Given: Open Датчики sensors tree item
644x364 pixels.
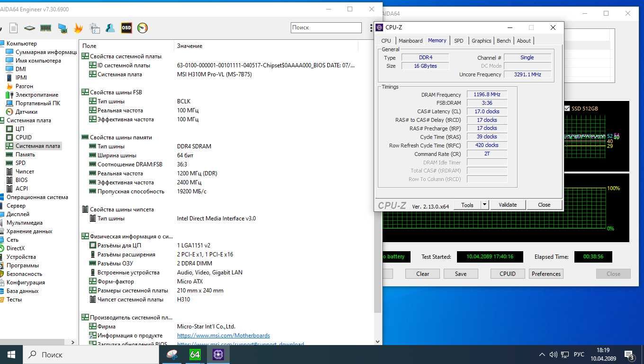Looking at the screenshot, I should pos(26,112).
